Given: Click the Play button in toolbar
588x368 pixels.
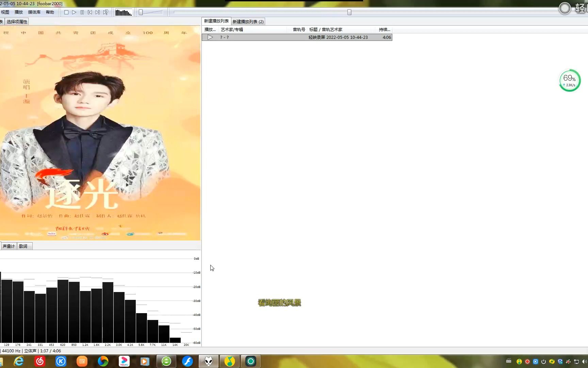Looking at the screenshot, I should (x=74, y=12).
